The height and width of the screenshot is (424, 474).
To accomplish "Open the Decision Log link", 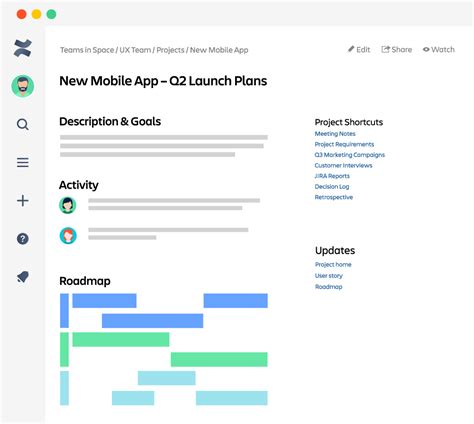I will pos(332,187).
